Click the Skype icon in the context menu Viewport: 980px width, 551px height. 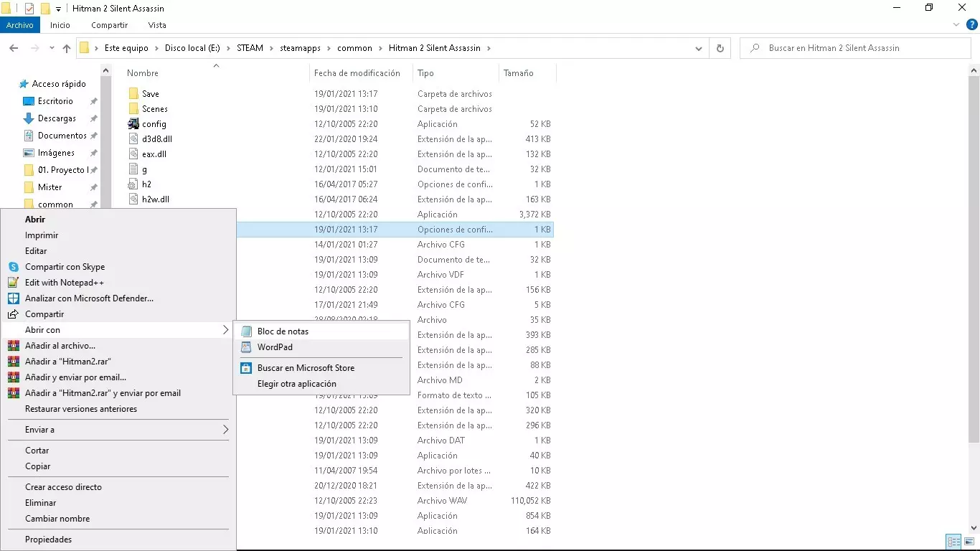[13, 267]
